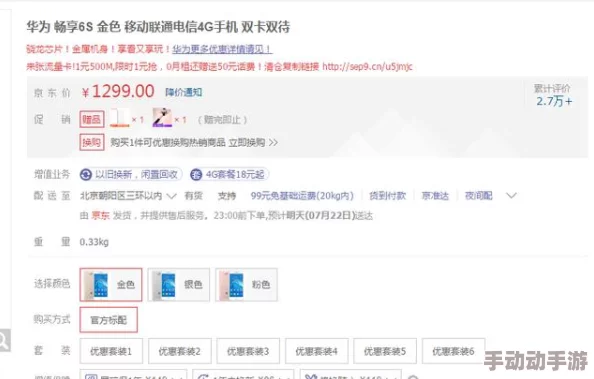
Task: Select 官方标配 purchase method
Action: (109, 320)
